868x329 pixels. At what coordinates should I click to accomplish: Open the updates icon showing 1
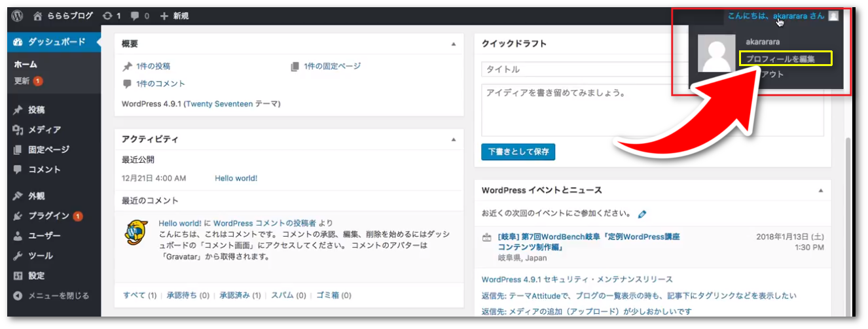[107, 16]
